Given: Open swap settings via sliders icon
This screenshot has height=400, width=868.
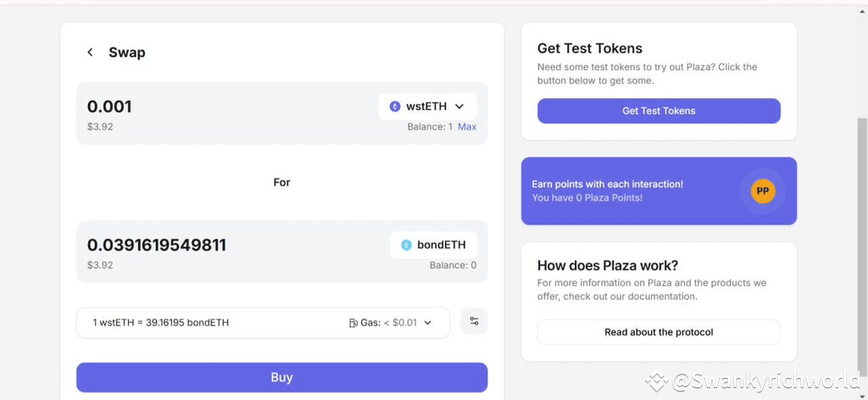Looking at the screenshot, I should 474,321.
